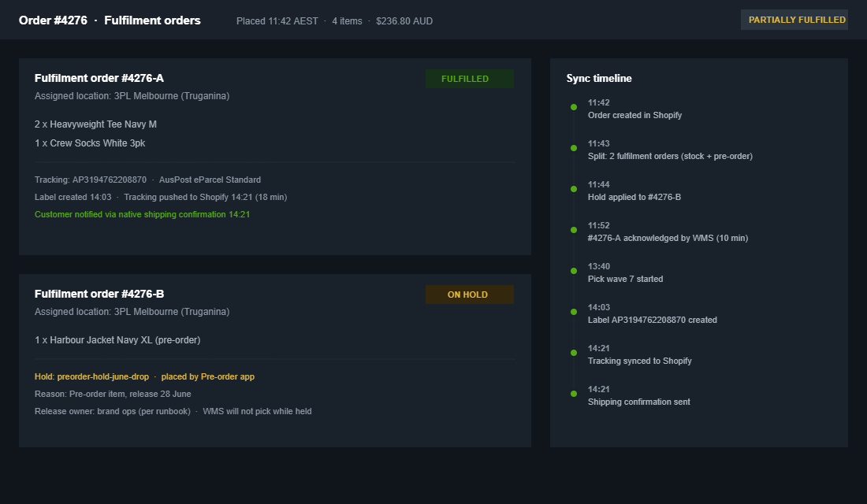Click the Hold: preorder-hold-june-drop label
Image resolution: width=867 pixels, height=504 pixels.
pyautogui.click(x=91, y=376)
